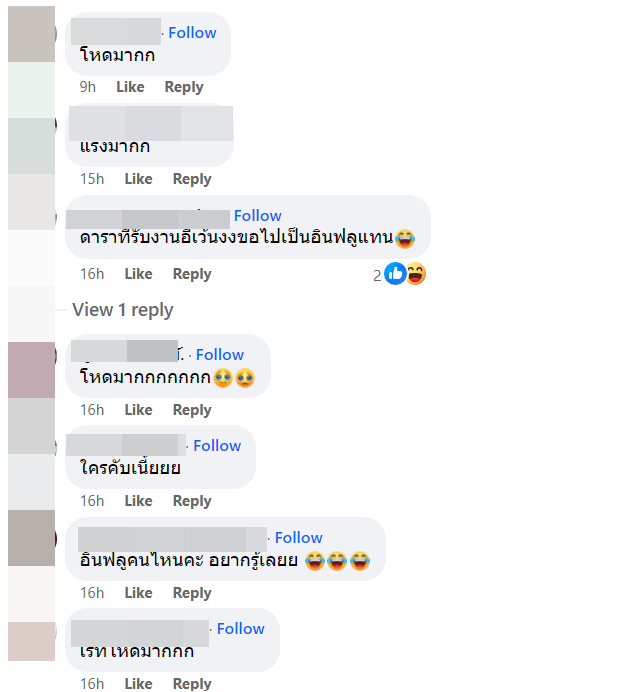
Task: Open the profile picture of the top commenter
Action: click(x=32, y=34)
